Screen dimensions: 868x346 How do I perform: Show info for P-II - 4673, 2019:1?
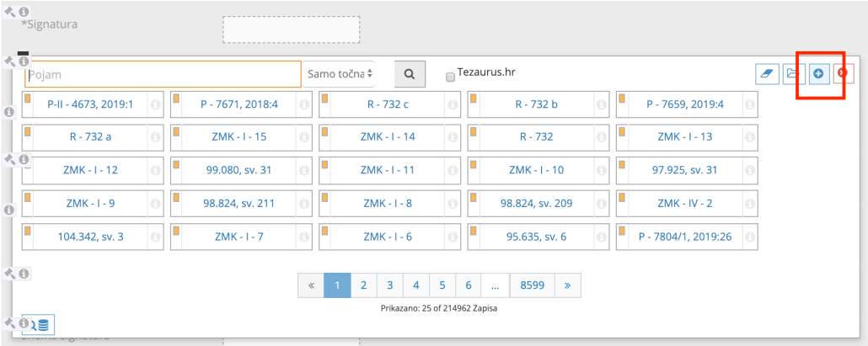(x=156, y=104)
